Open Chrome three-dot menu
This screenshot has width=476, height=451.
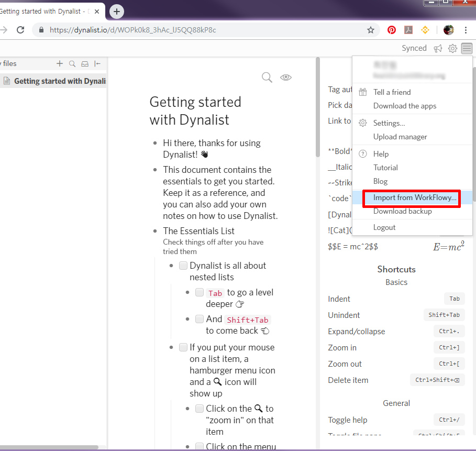click(x=466, y=30)
